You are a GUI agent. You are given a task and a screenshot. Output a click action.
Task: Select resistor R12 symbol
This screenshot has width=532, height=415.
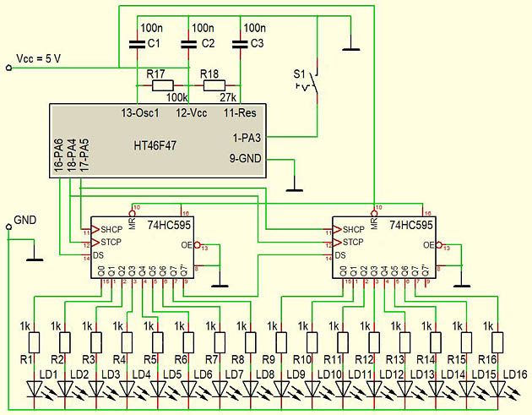click(374, 342)
